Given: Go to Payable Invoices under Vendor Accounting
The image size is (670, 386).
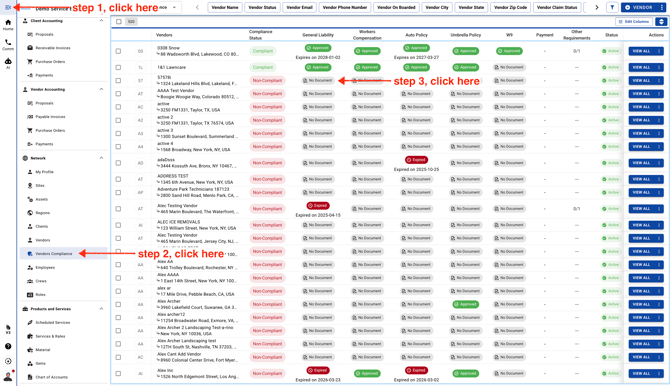Looking at the screenshot, I should click(x=50, y=117).
